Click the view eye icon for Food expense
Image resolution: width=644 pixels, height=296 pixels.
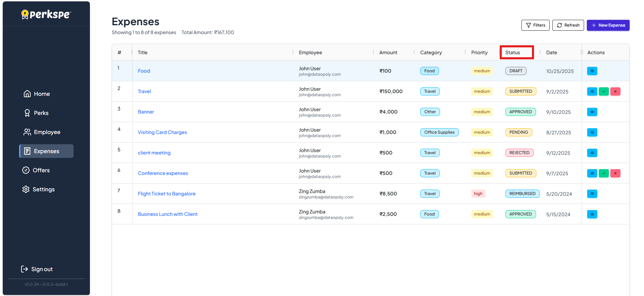[592, 71]
